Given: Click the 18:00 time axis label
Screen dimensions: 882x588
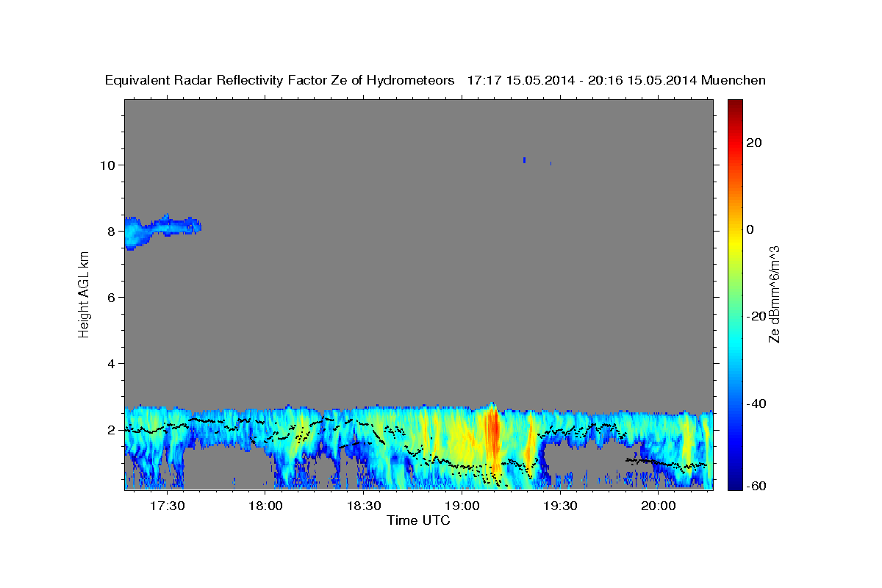Looking at the screenshot, I should point(265,506).
